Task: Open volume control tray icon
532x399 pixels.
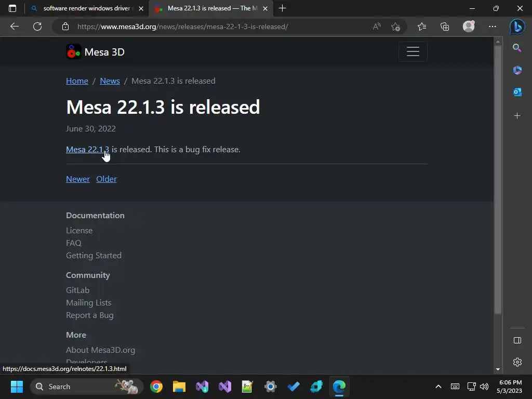Action: point(484,387)
